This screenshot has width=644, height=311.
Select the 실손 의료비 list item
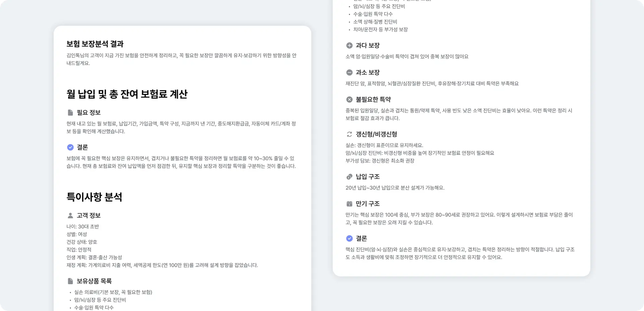[x=113, y=292]
